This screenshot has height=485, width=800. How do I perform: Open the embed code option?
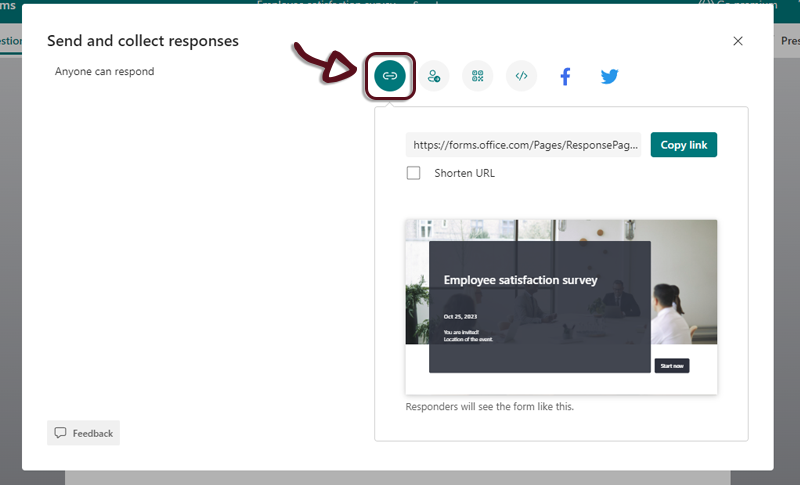(x=521, y=76)
